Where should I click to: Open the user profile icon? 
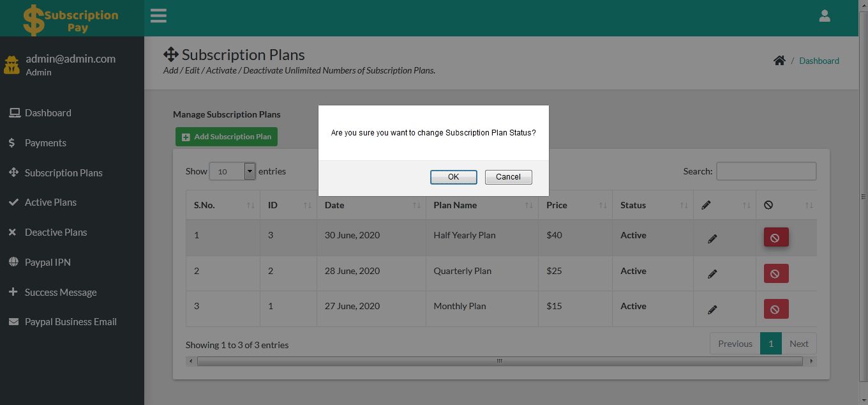pos(825,17)
